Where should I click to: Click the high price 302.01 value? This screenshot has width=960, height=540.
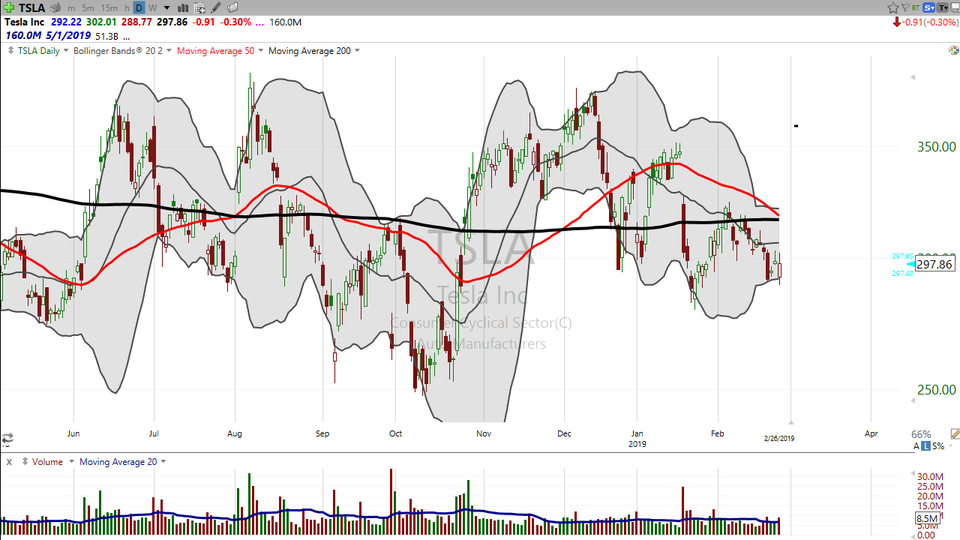click(101, 22)
